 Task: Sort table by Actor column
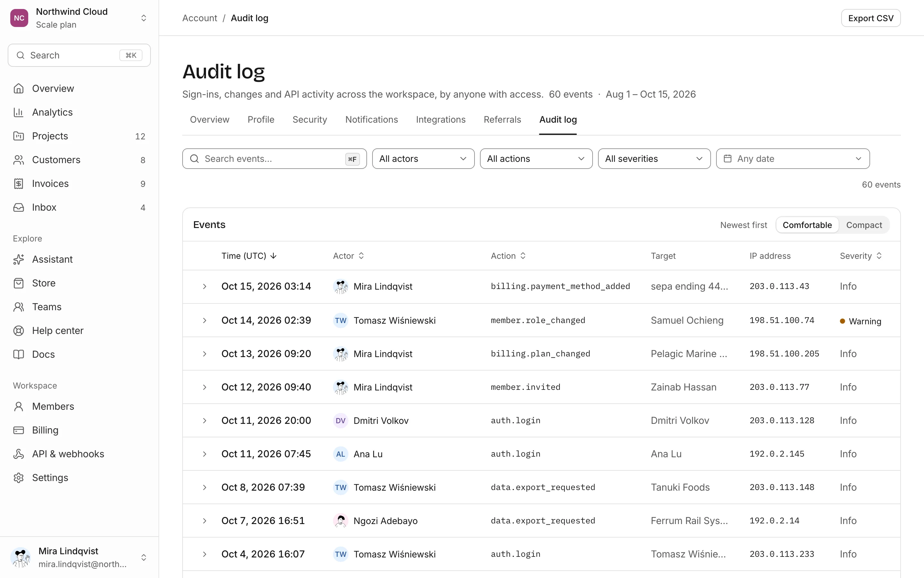[348, 256]
